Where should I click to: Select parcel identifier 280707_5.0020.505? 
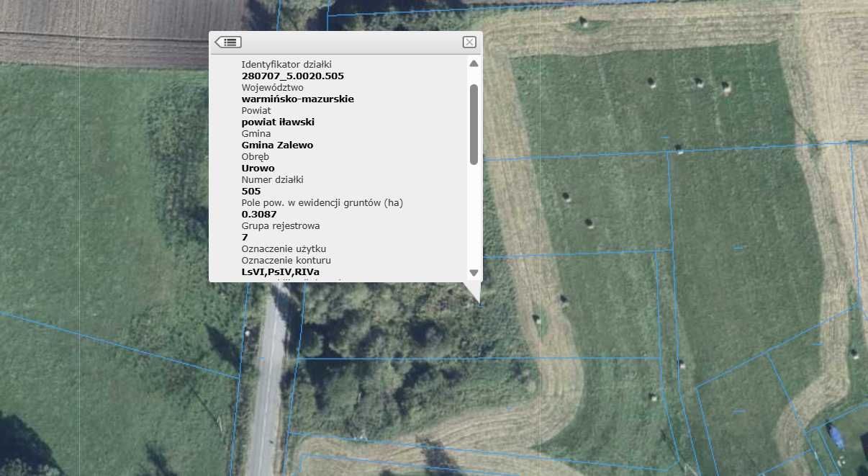point(293,76)
